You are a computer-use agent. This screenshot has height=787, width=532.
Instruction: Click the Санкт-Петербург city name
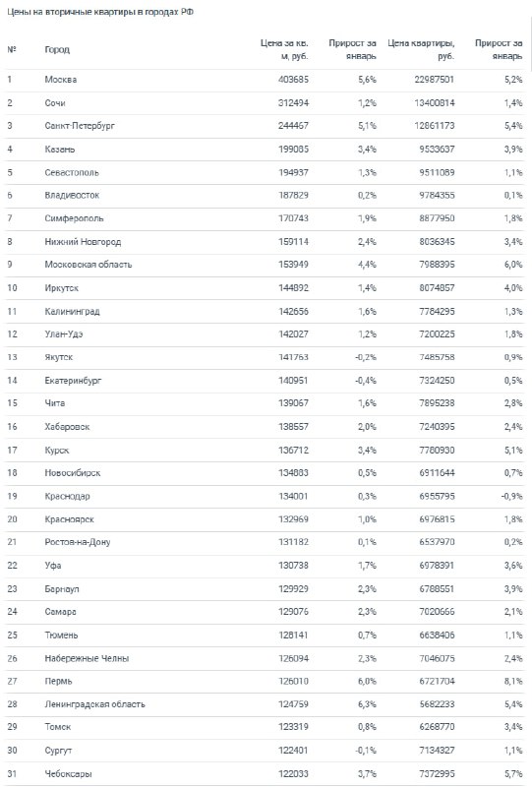[80, 126]
